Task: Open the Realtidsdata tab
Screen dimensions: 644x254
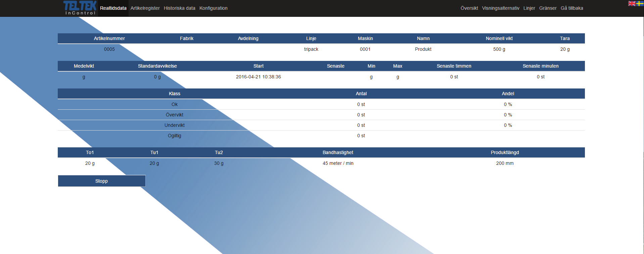Action: [113, 8]
